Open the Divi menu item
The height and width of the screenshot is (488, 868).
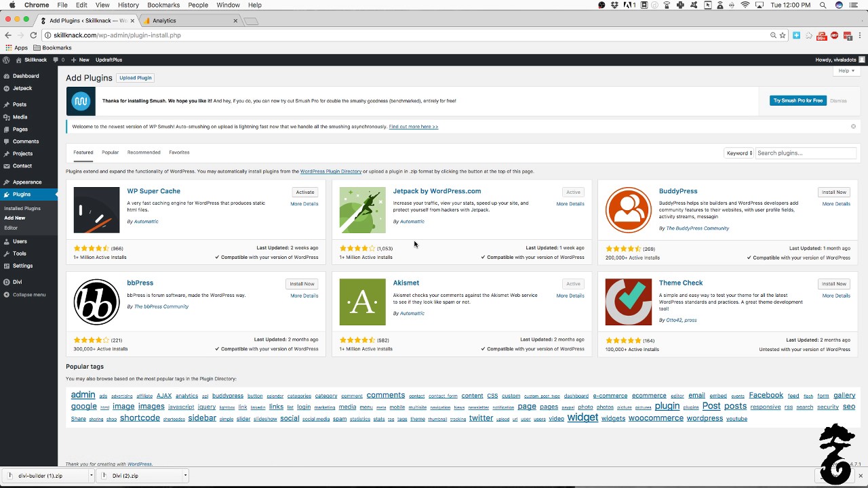coord(17,282)
